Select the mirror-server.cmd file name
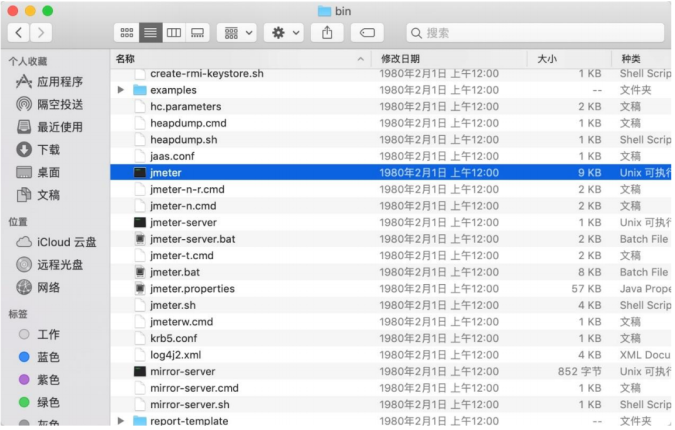This screenshot has height=430, width=675. [194, 388]
